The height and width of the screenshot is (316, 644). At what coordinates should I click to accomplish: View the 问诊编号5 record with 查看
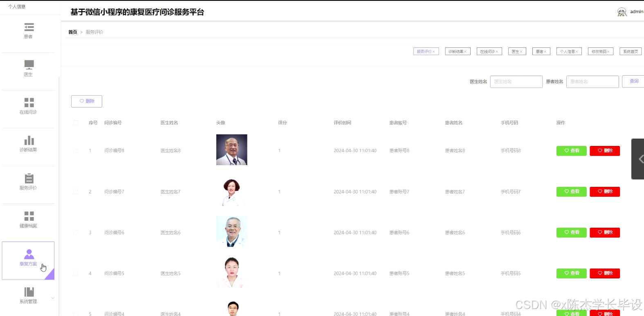click(x=572, y=273)
